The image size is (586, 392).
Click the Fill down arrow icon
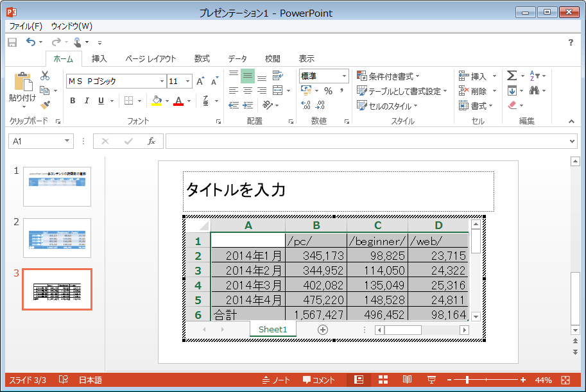512,90
